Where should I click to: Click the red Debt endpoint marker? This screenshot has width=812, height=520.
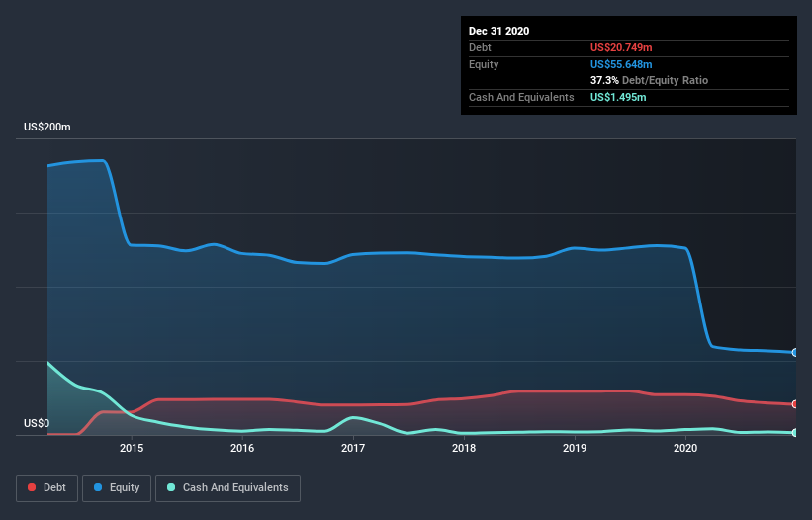[x=795, y=404]
